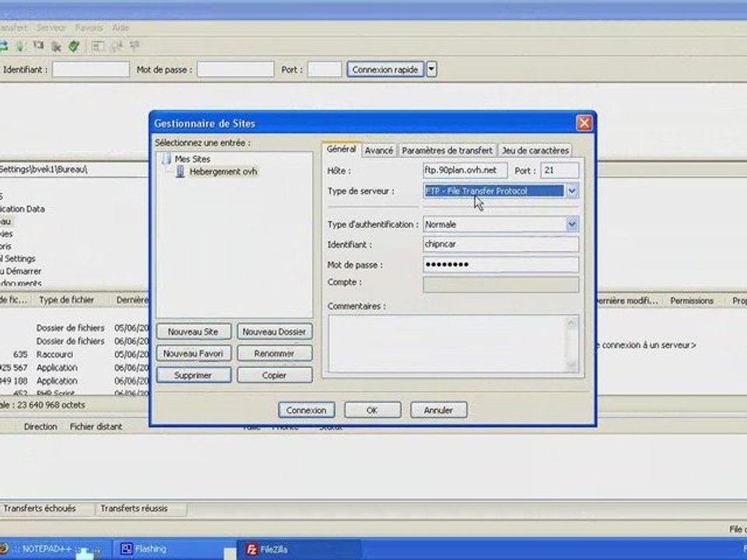Click the disconnect from server toolbar icon

click(x=56, y=46)
